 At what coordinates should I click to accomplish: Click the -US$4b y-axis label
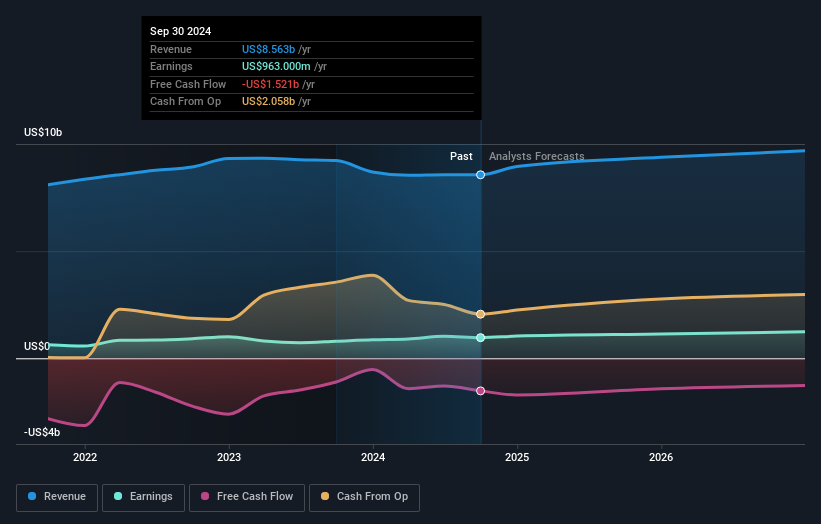click(42, 432)
